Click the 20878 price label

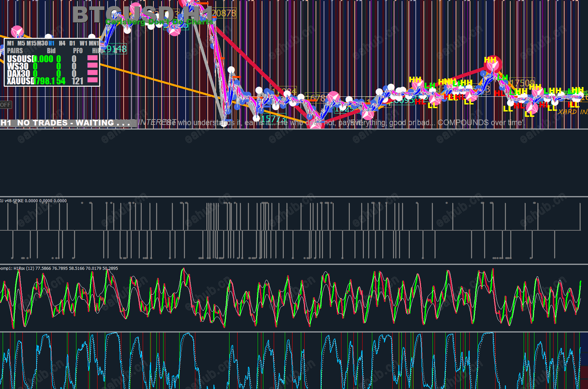224,13
